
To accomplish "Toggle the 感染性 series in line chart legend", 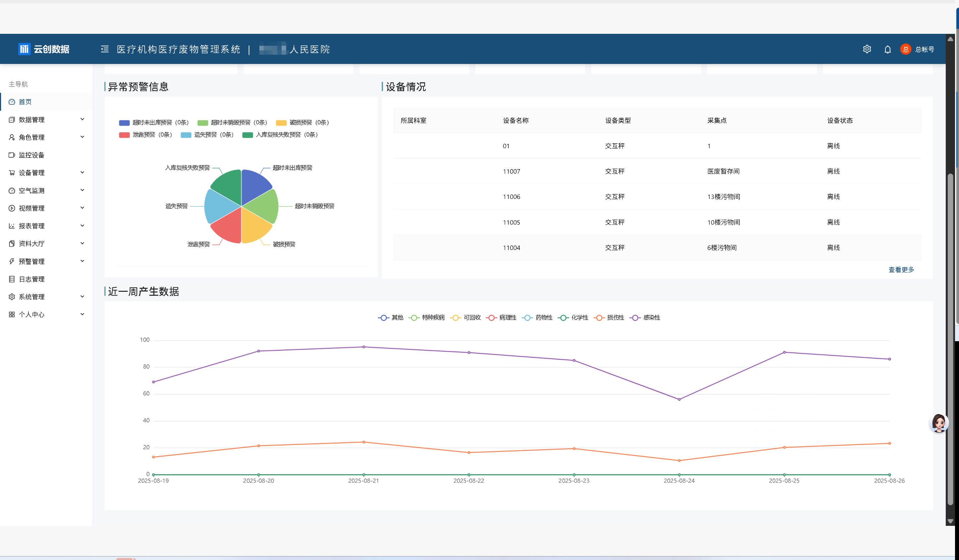I will click(645, 317).
